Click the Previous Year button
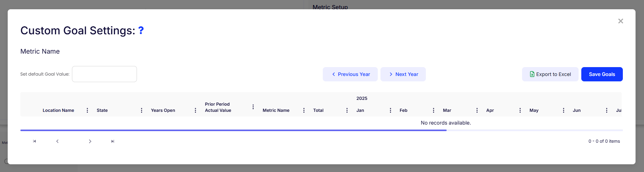Screen dimensions: 644x172 tap(350, 74)
